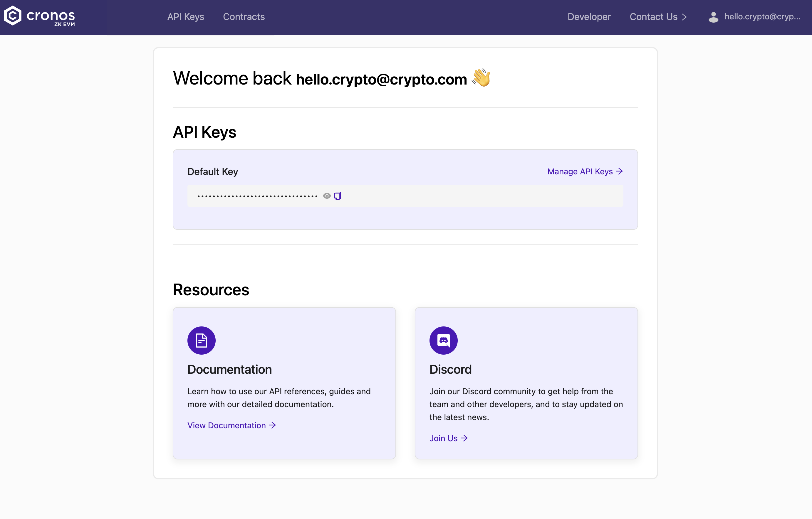Click the Discord logo icon
This screenshot has width=812, height=519.
click(x=443, y=341)
